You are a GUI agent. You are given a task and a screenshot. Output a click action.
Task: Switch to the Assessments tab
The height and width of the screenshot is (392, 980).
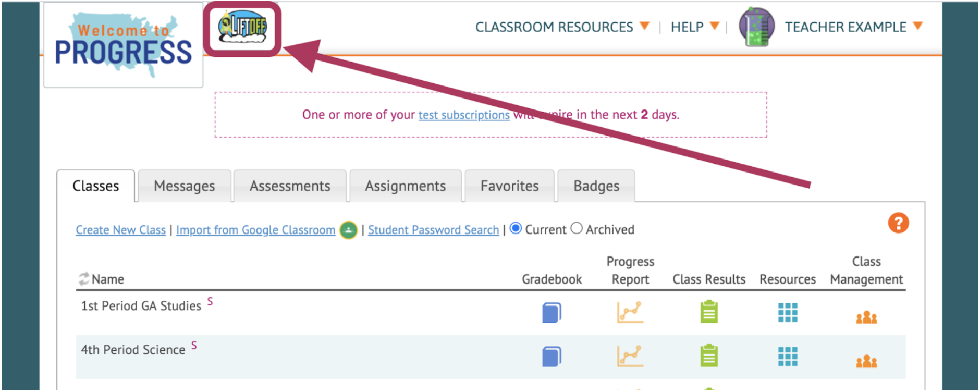click(290, 186)
